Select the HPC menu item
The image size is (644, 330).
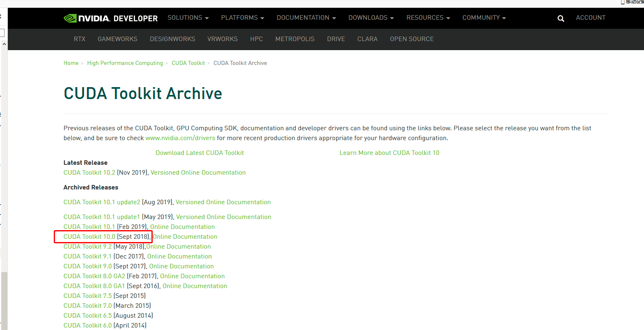click(x=257, y=39)
